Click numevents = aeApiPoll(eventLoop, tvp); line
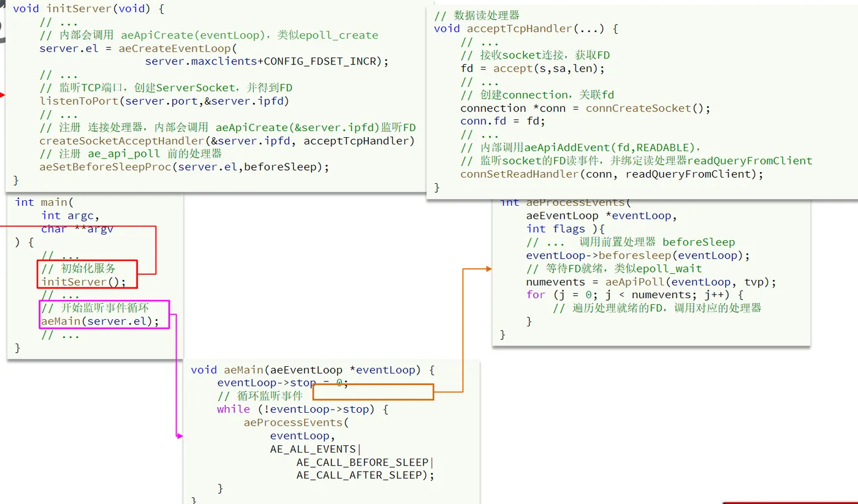The height and width of the screenshot is (504, 858). point(651,282)
